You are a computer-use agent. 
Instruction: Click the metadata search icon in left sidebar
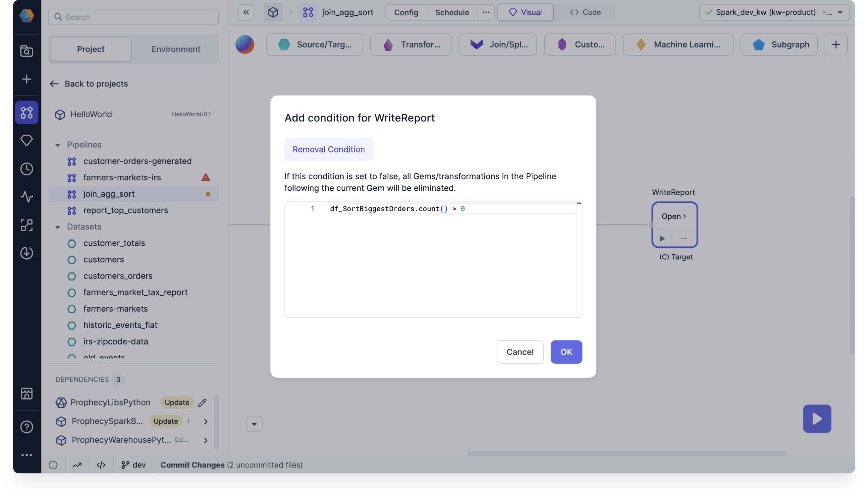[27, 51]
